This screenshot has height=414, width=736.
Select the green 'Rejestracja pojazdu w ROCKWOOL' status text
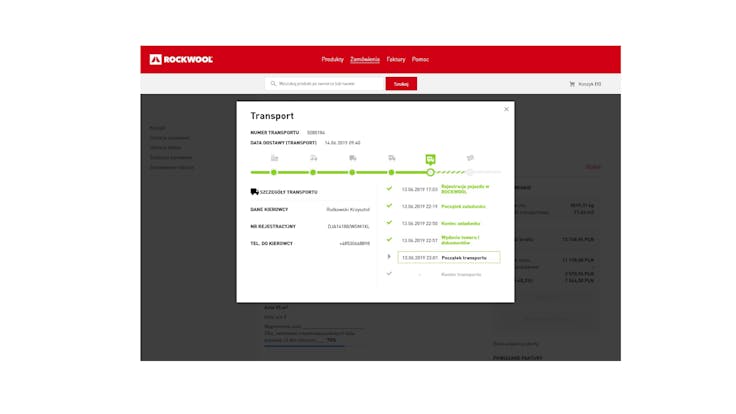tap(465, 189)
